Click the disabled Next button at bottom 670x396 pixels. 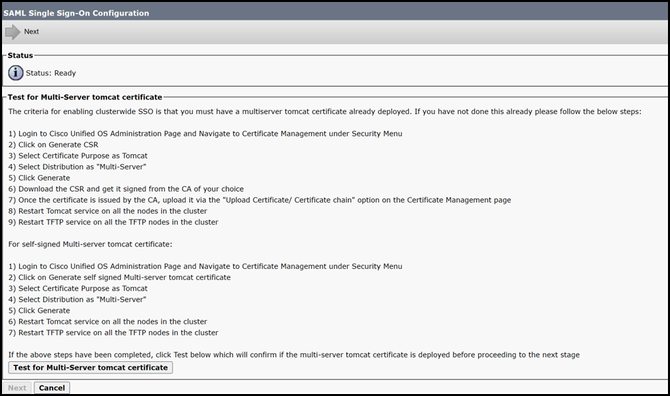pos(17,388)
